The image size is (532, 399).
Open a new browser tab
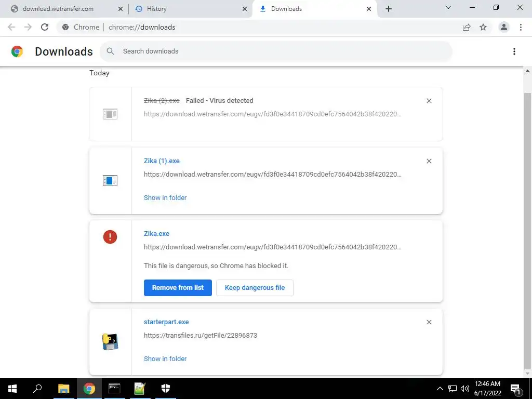point(389,9)
